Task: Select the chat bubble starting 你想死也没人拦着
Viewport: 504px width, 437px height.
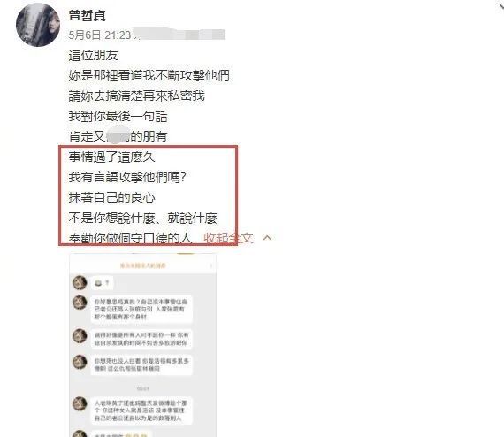Action: 141,364
